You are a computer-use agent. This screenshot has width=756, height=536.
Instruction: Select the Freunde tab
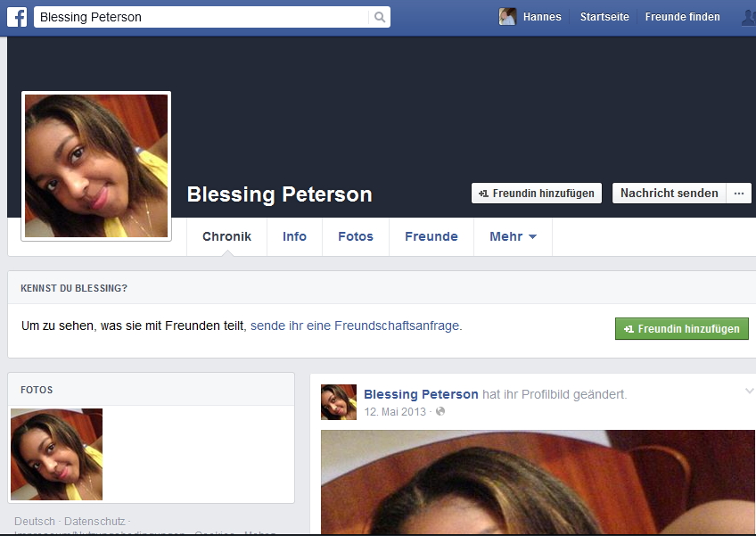point(431,236)
